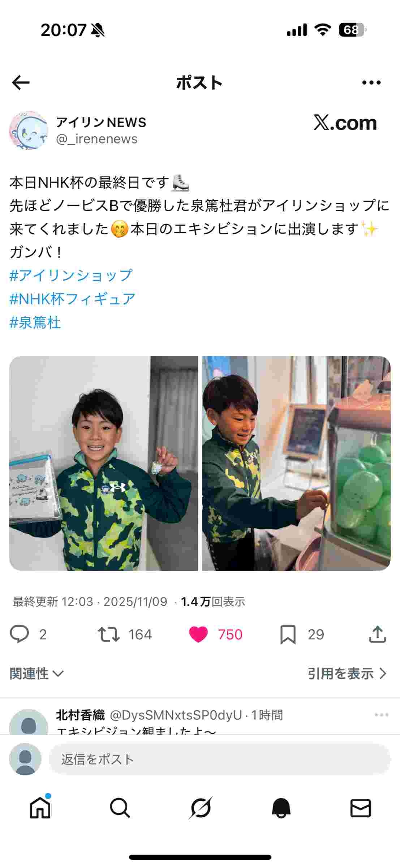Open the Search magnifier tab
400x868 pixels.
click(x=120, y=808)
